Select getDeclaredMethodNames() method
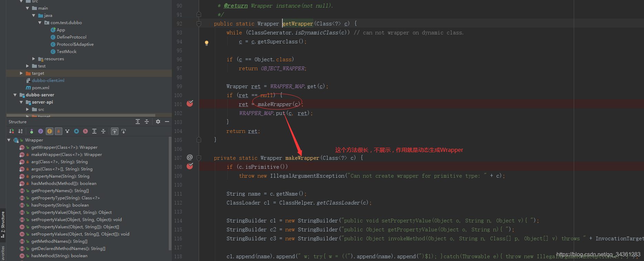This screenshot has height=261, width=644. pos(68,249)
